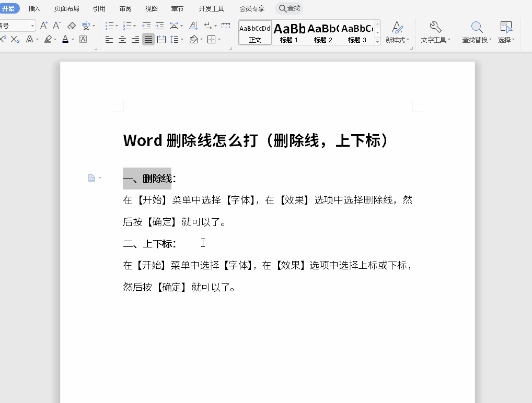This screenshot has height=403, width=532.
Task: Apply the 标题 1 style
Action: click(289, 33)
